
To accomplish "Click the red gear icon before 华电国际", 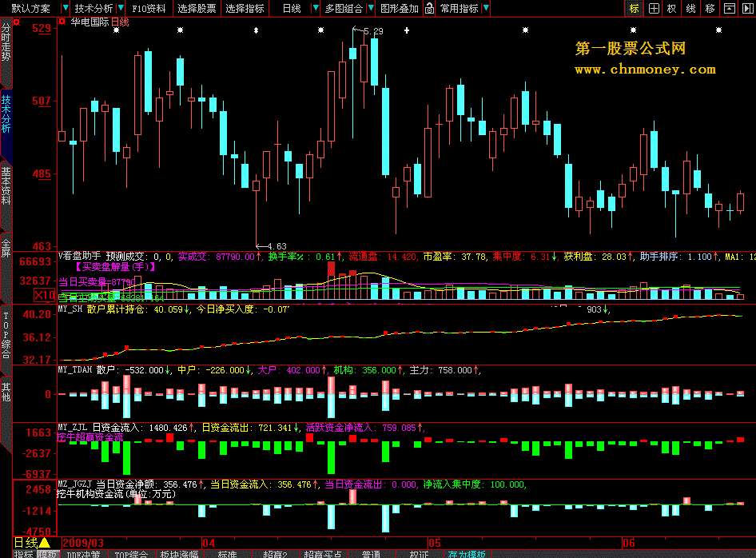I will point(62,22).
